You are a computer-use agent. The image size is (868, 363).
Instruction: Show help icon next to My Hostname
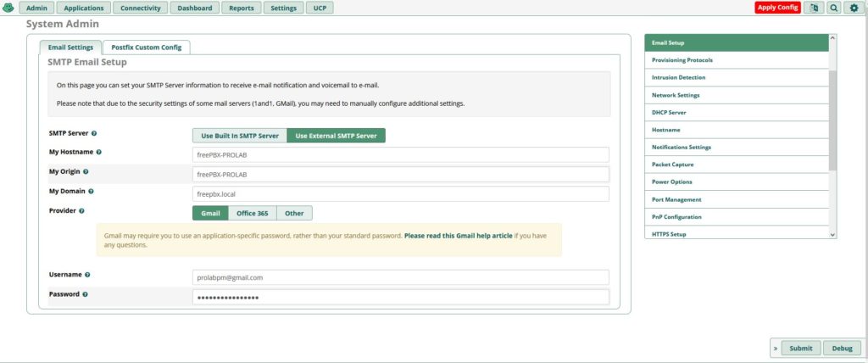coord(98,152)
